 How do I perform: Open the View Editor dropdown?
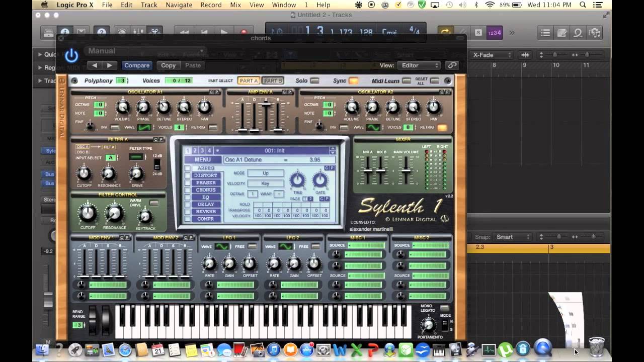(419, 65)
